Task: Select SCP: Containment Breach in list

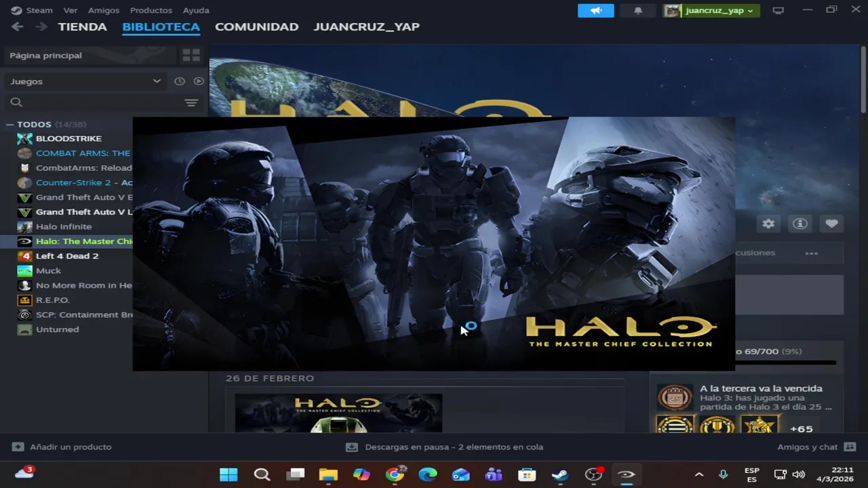Action: pyautogui.click(x=84, y=314)
